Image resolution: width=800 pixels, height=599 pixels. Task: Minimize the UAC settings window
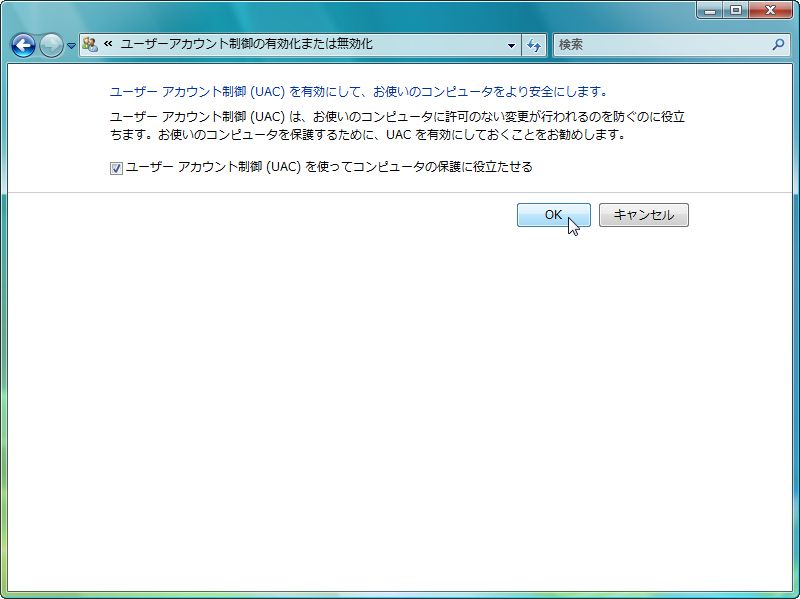(x=710, y=10)
